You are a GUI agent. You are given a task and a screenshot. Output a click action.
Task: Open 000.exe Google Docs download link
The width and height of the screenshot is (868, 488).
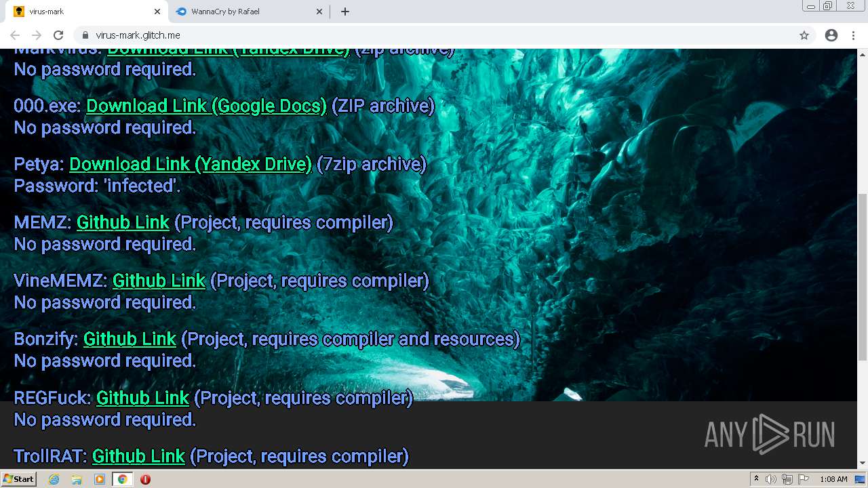206,106
